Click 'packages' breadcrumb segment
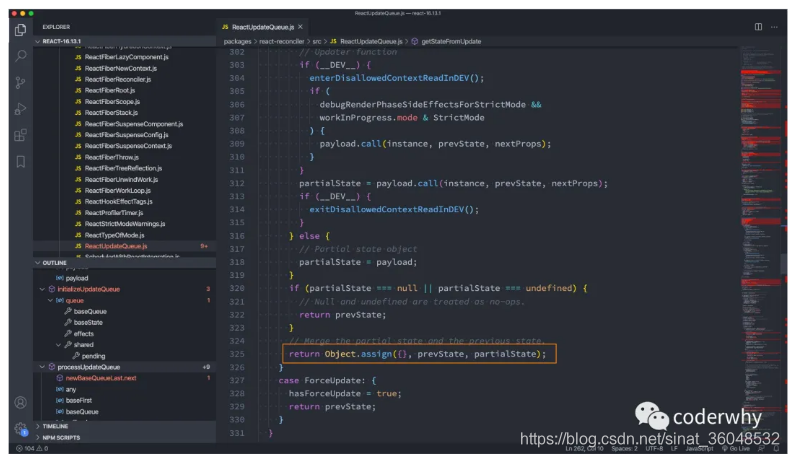 pyautogui.click(x=237, y=41)
